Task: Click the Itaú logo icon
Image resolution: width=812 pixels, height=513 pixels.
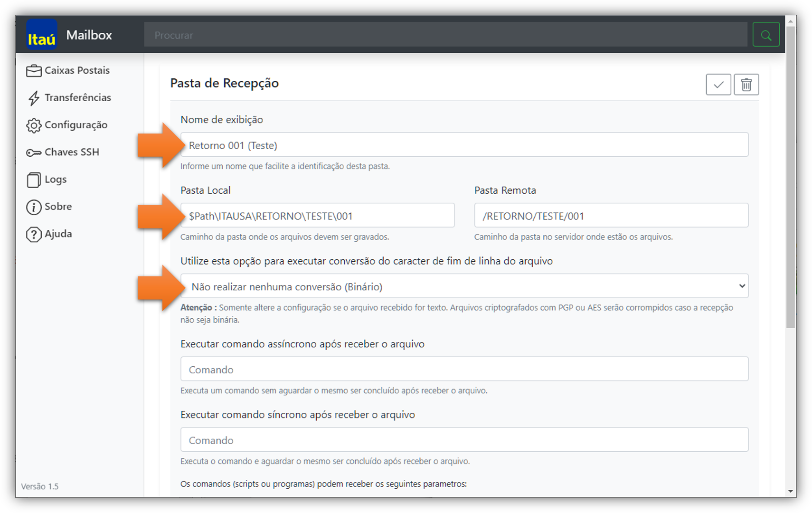Action: point(42,35)
